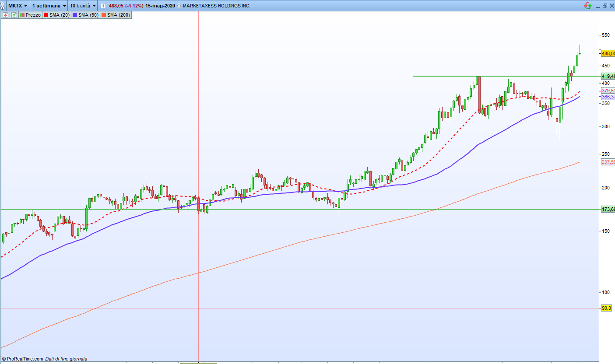
Task: Click the red 379,51 SMA value label
Action: 608,91
